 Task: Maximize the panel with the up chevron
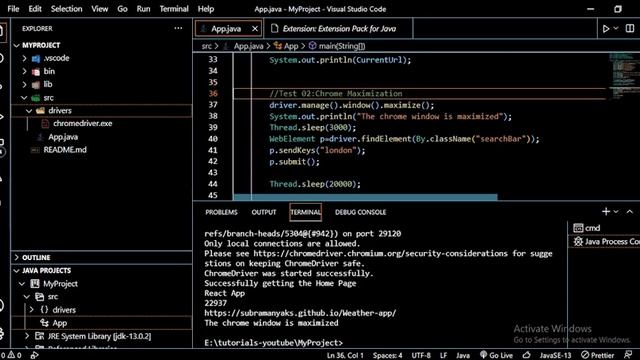click(630, 211)
